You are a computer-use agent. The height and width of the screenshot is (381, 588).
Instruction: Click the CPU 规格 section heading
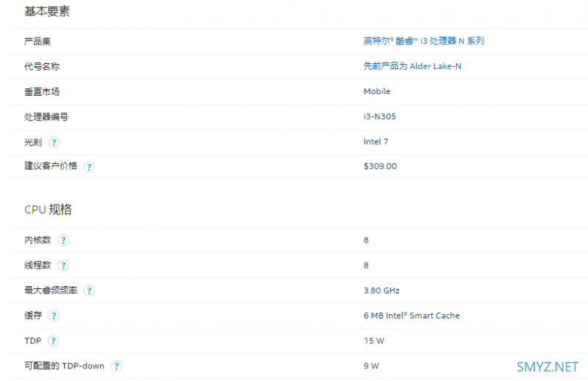click(x=48, y=209)
